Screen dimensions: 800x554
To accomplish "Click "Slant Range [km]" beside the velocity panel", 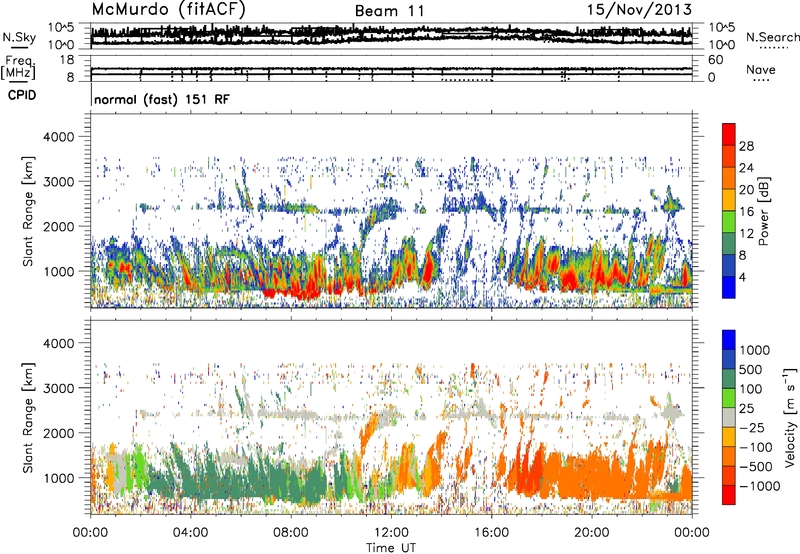I will click(x=28, y=418).
